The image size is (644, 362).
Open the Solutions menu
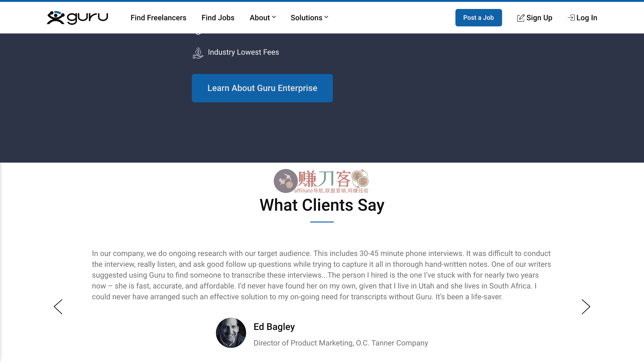[x=306, y=18]
